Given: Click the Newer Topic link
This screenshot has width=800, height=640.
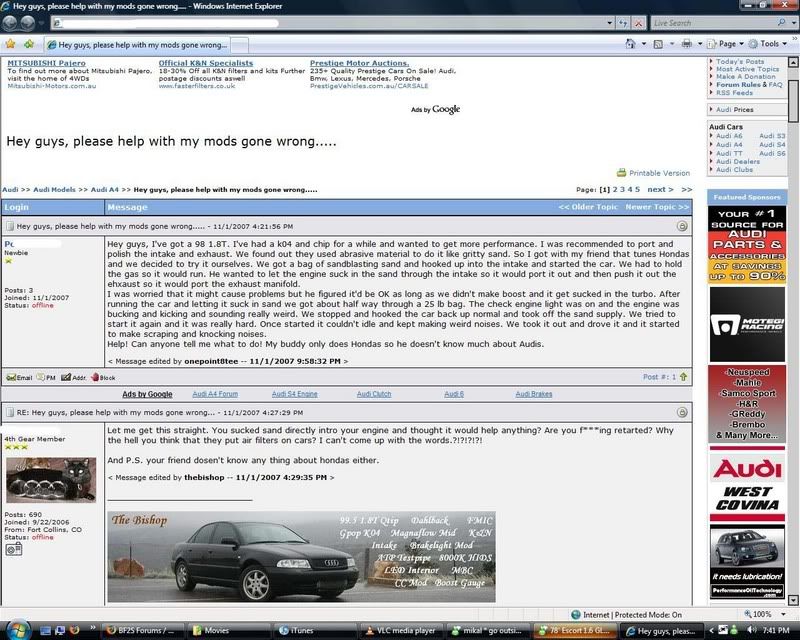Looking at the screenshot, I should coord(657,207).
